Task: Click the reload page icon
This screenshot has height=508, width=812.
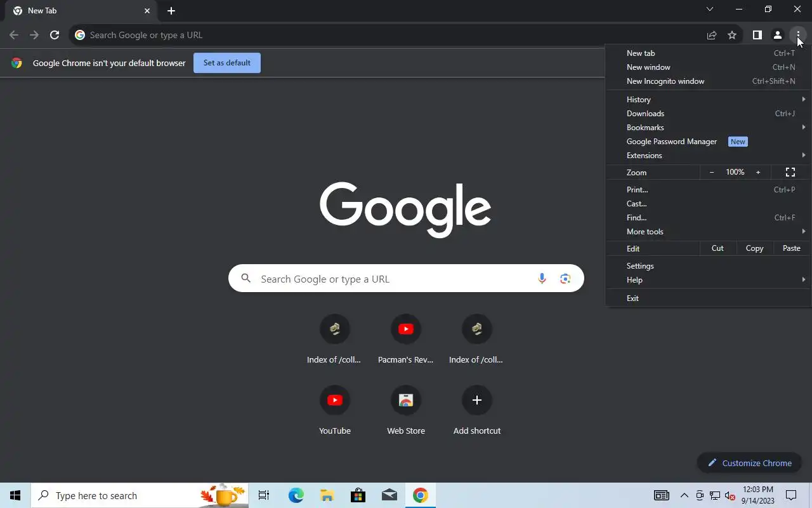Action: 55,35
